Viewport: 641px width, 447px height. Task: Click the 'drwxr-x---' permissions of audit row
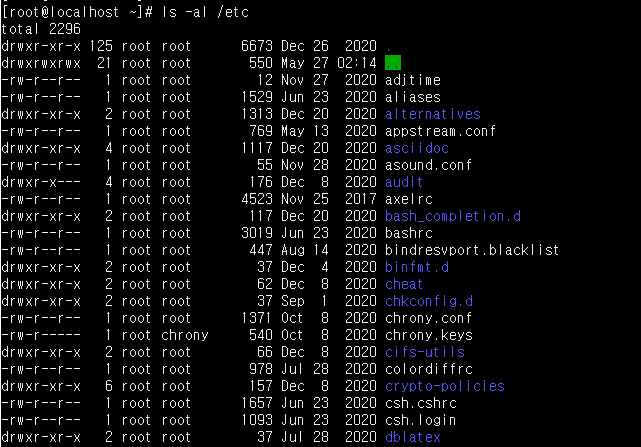(41, 182)
